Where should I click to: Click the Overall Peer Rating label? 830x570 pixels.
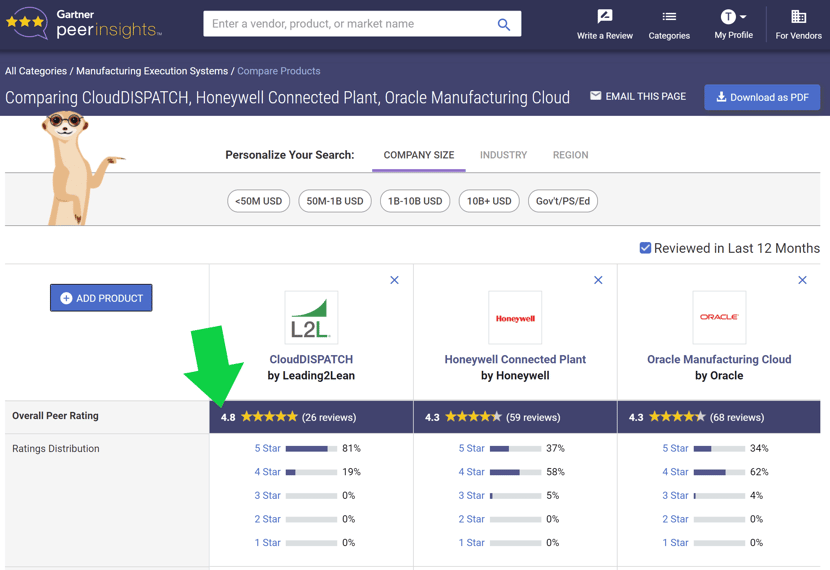[x=55, y=415]
